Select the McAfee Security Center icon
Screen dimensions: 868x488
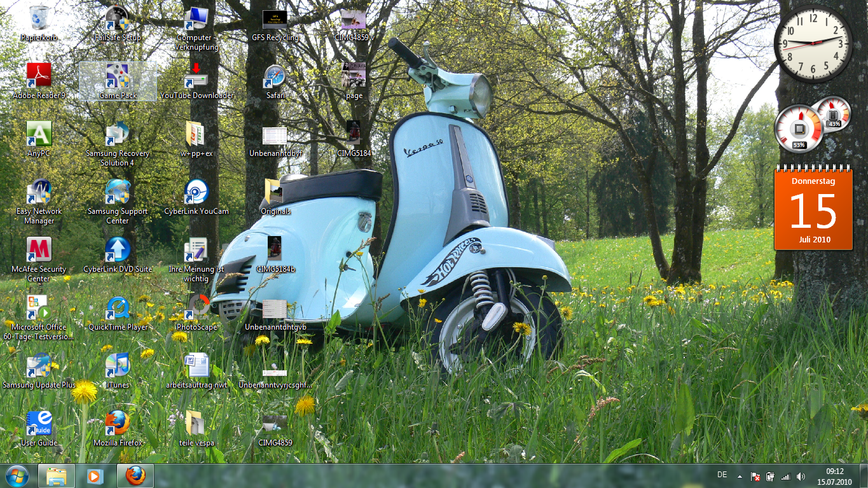pos(39,251)
